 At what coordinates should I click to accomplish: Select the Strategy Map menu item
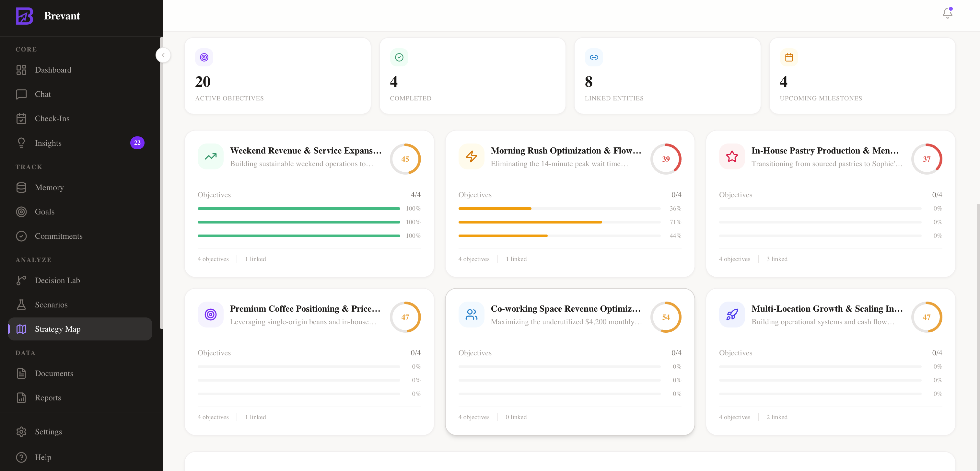(57, 329)
